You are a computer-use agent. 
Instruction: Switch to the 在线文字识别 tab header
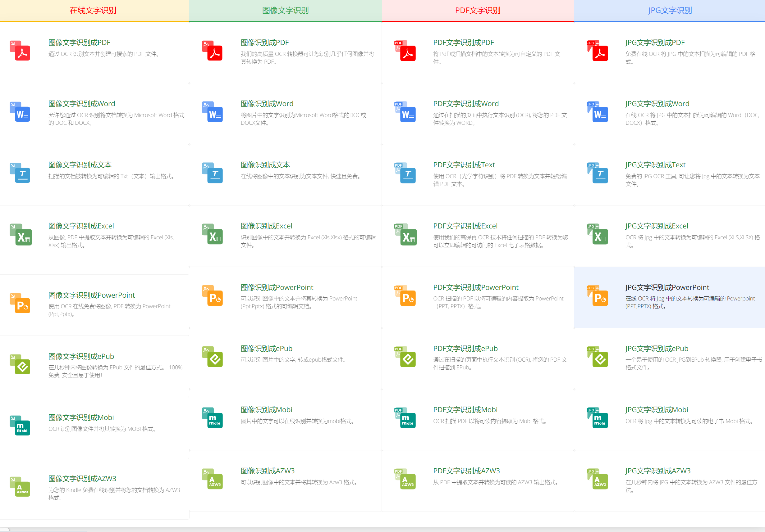pos(93,10)
